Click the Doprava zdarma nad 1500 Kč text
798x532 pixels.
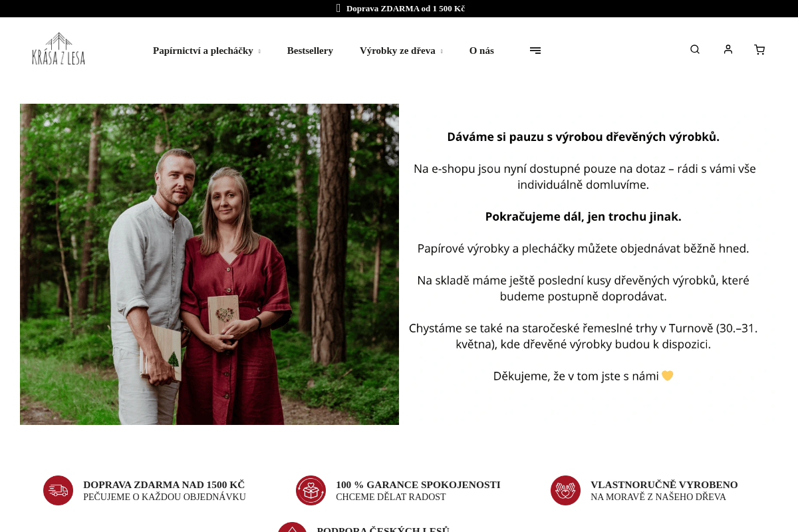[164, 485]
